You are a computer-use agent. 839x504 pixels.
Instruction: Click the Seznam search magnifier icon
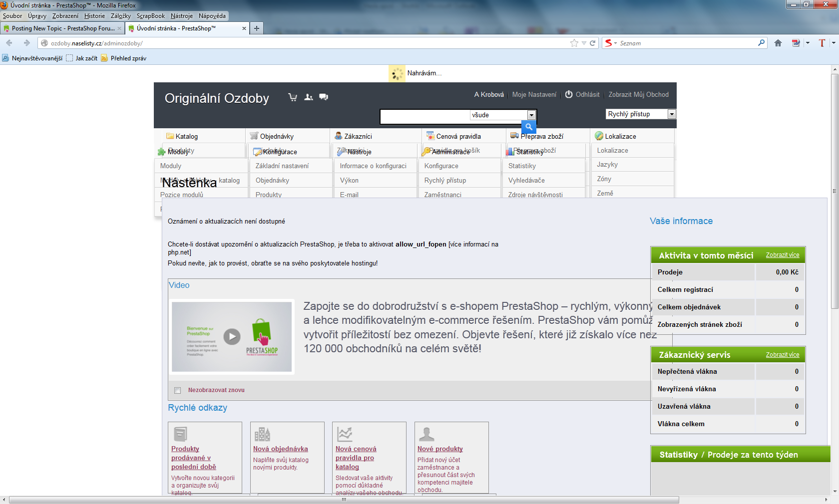(x=762, y=43)
